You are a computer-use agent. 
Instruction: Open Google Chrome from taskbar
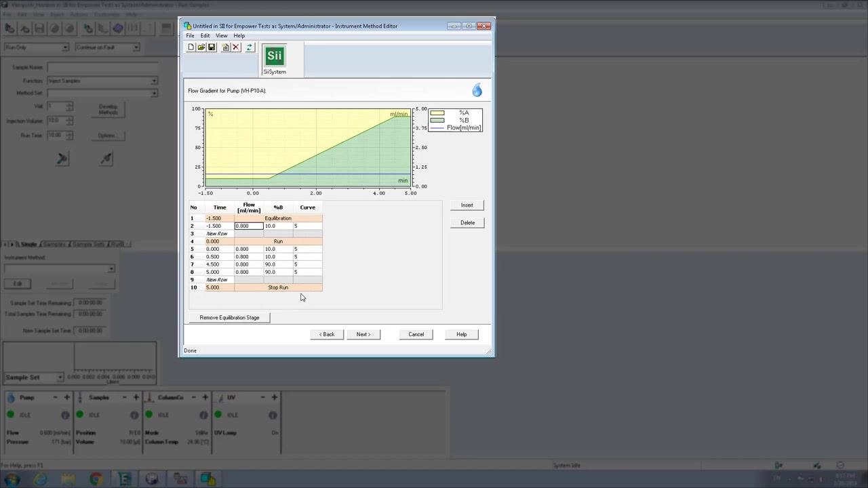tap(96, 480)
